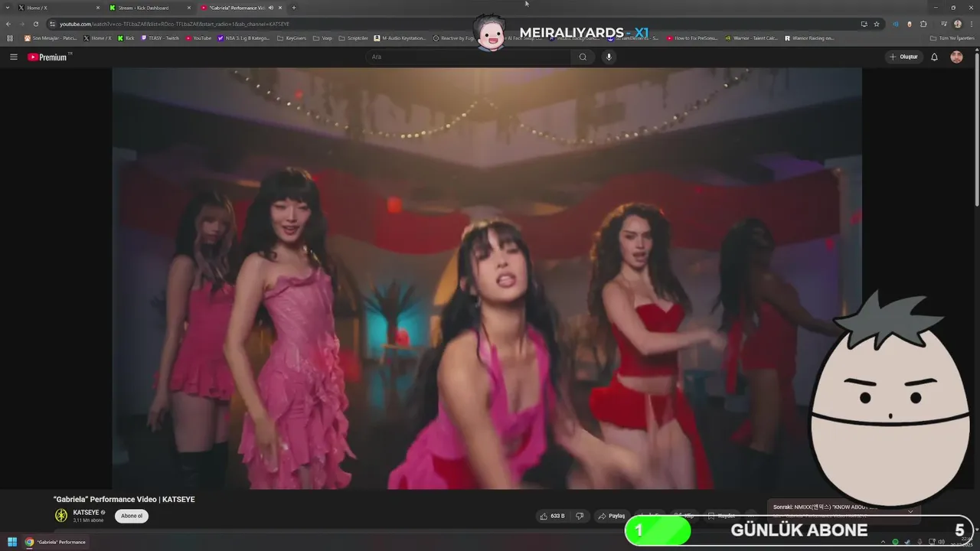Expand the Vorp bookmark folder
980x551 pixels.
pos(323,37)
